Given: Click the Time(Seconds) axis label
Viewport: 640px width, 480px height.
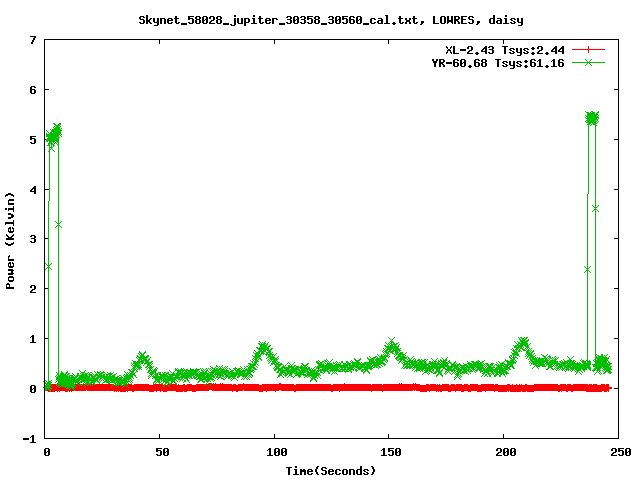Looking at the screenshot, I should pyautogui.click(x=330, y=471).
